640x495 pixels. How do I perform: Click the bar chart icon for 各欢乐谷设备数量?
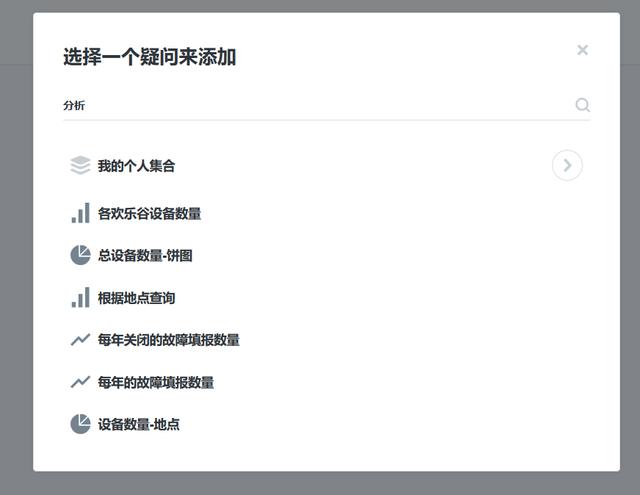[80, 213]
